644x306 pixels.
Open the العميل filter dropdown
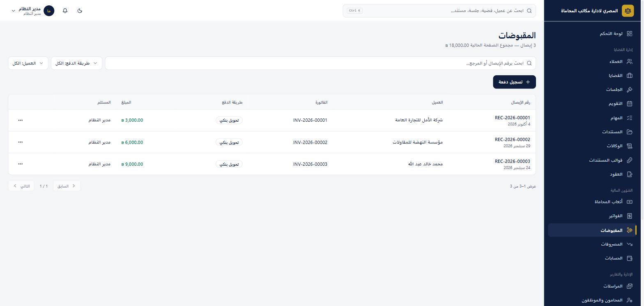(28, 63)
